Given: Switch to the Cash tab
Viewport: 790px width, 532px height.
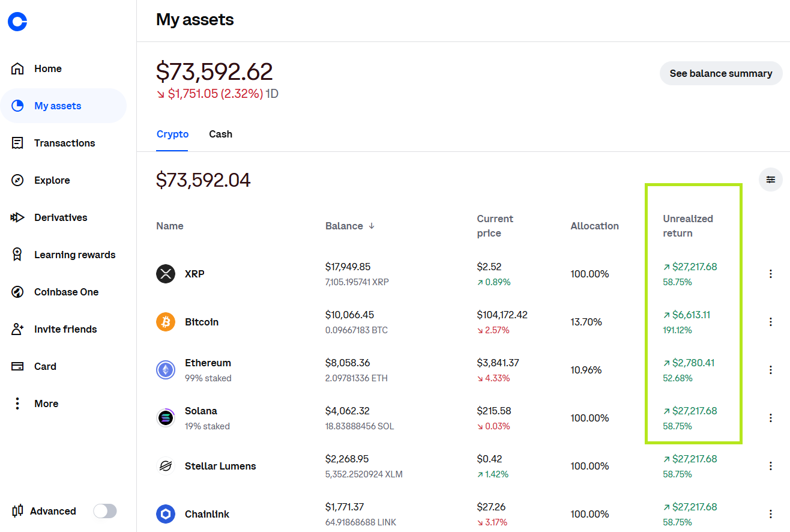Looking at the screenshot, I should pyautogui.click(x=220, y=134).
